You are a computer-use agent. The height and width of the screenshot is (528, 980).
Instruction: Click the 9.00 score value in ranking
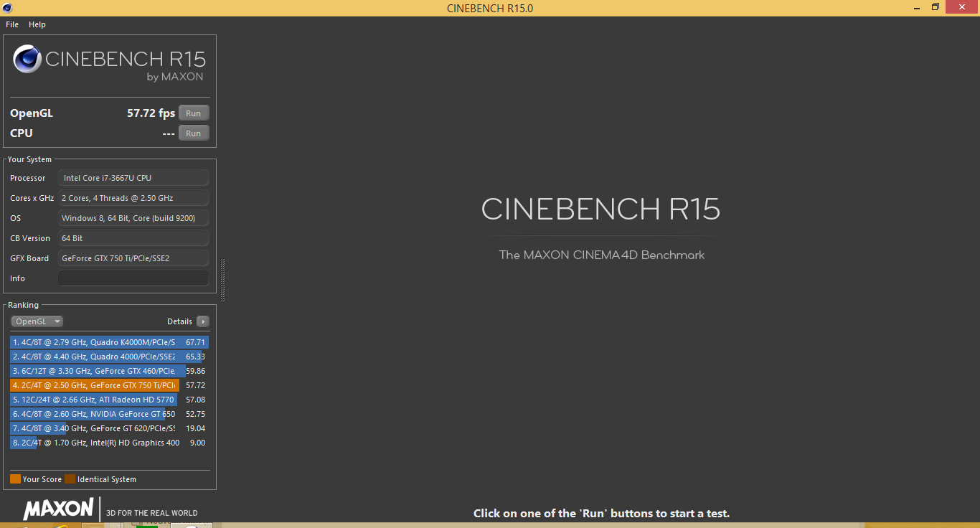click(x=197, y=443)
